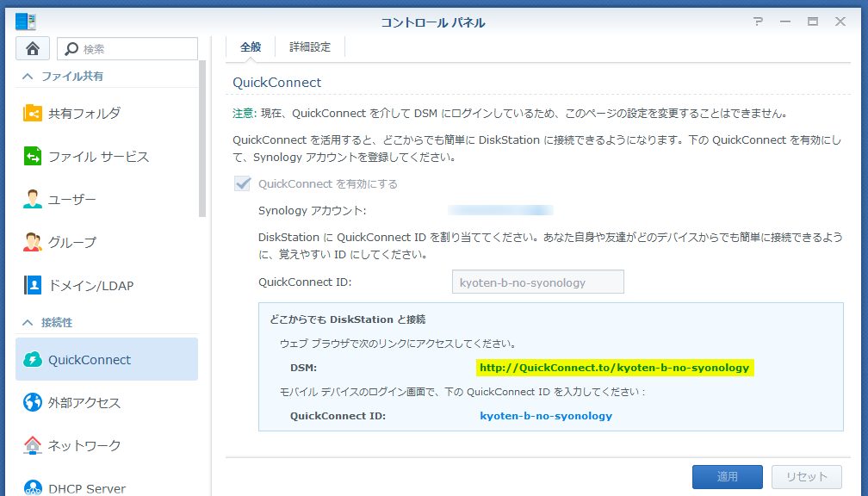Click the Control Panel app icon in title bar
This screenshot has height=496, width=868.
26,22
